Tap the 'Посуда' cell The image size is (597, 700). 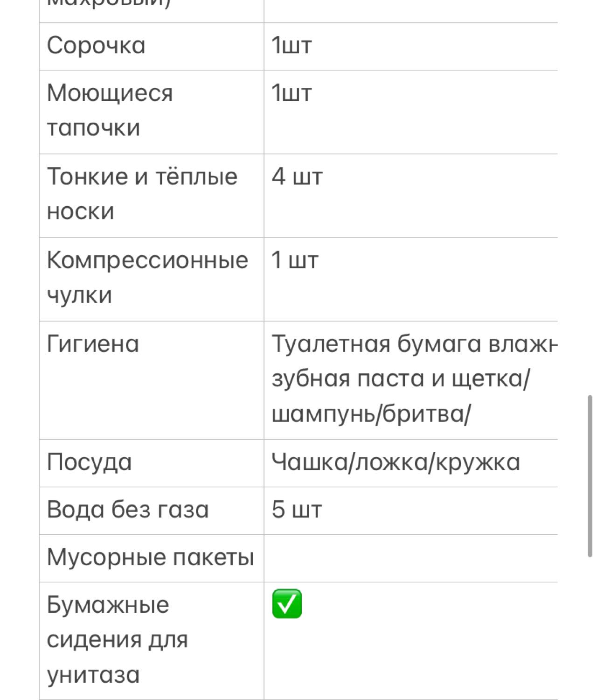click(152, 463)
